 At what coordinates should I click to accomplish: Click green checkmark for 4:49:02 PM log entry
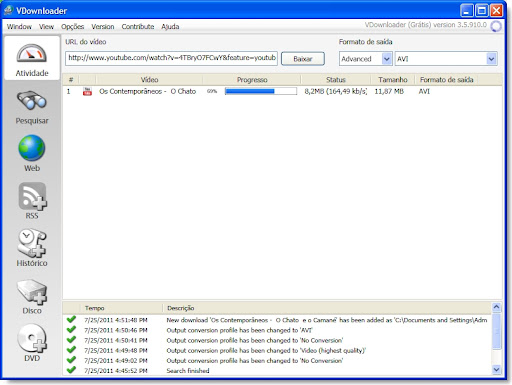71,360
